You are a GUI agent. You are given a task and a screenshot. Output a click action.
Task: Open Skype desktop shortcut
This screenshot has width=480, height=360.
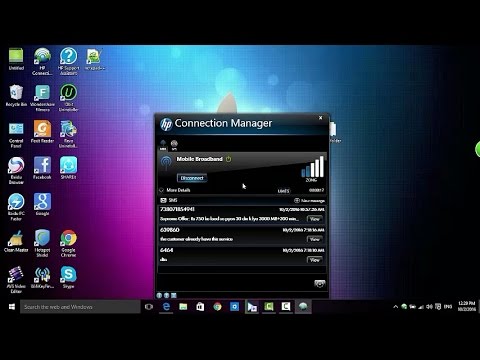(68, 277)
